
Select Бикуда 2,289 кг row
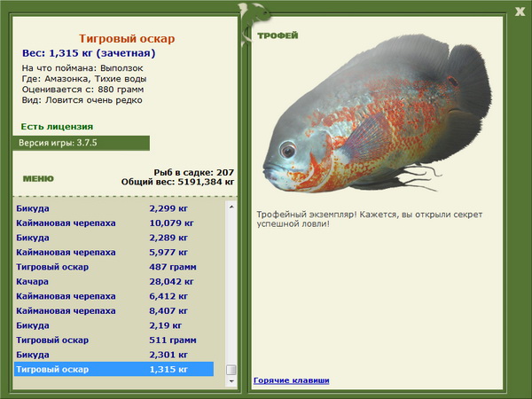[114, 238]
